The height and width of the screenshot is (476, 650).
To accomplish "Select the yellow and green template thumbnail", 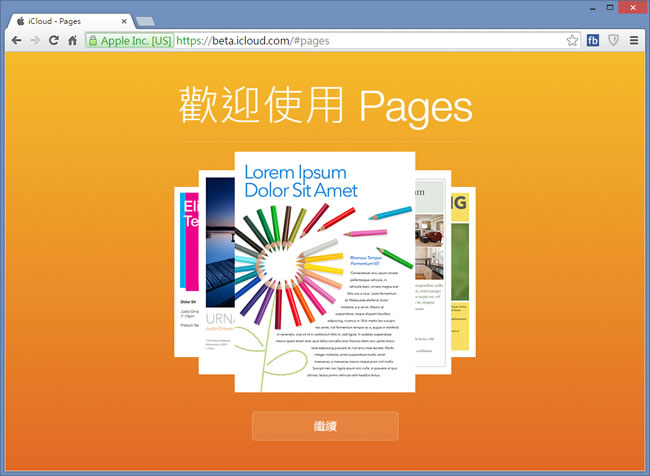I will [463, 272].
